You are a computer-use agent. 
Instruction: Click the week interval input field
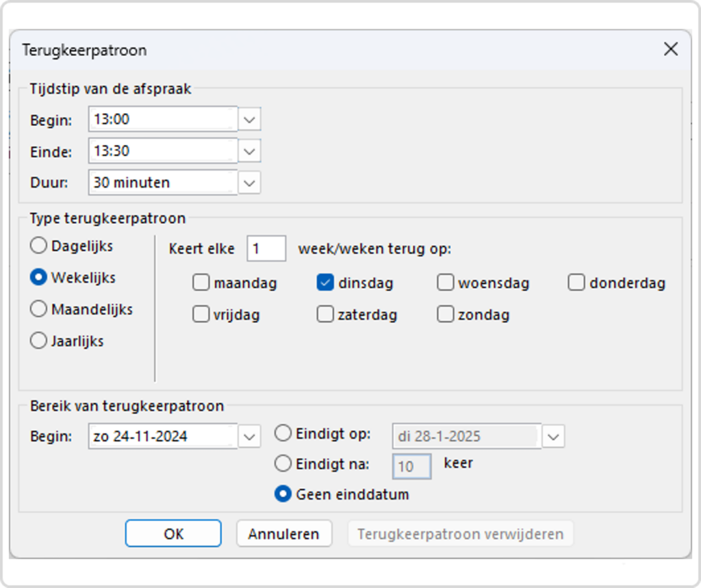click(x=266, y=249)
